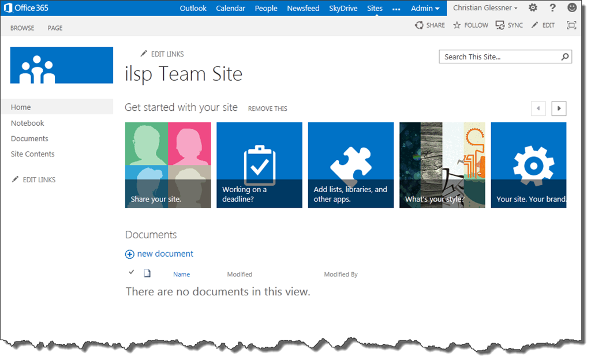Click the new document link
Image resolution: width=591 pixels, height=364 pixels.
pos(165,254)
